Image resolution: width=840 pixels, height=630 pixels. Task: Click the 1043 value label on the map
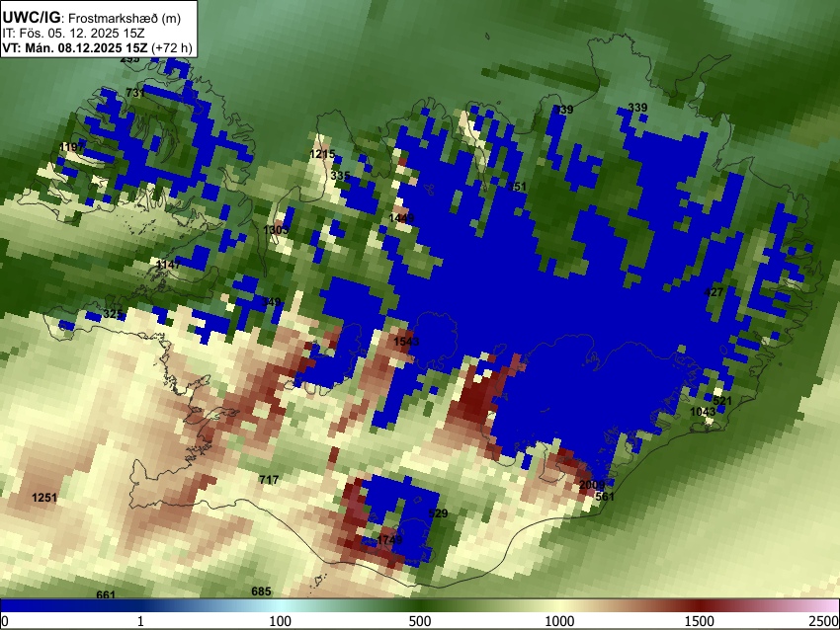coord(703,412)
